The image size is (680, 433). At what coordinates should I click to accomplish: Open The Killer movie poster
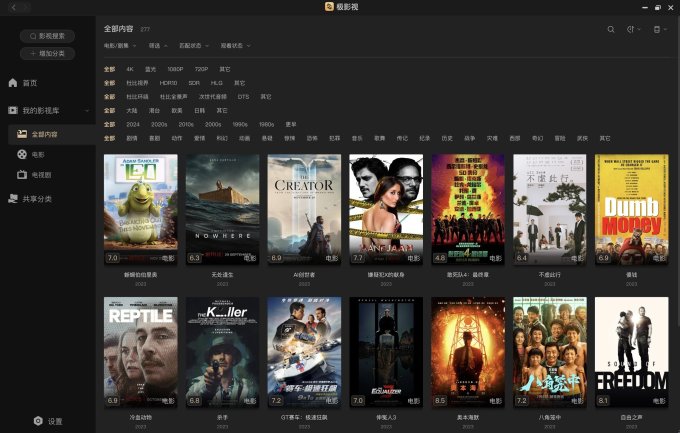pyautogui.click(x=222, y=352)
